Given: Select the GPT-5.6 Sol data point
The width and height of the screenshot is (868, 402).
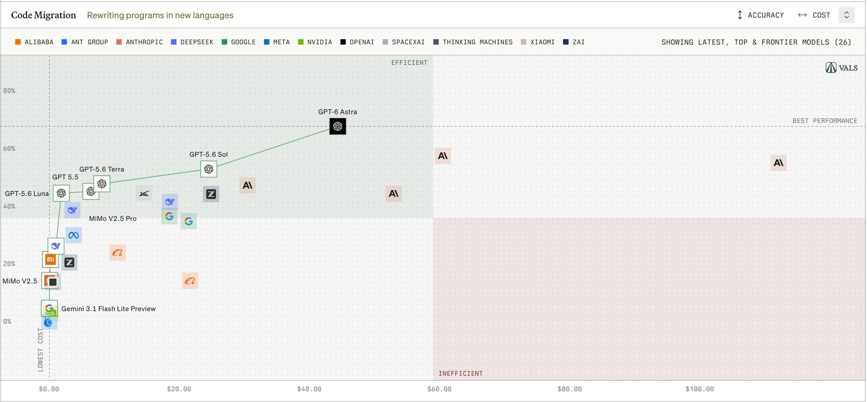Looking at the screenshot, I should coord(209,169).
